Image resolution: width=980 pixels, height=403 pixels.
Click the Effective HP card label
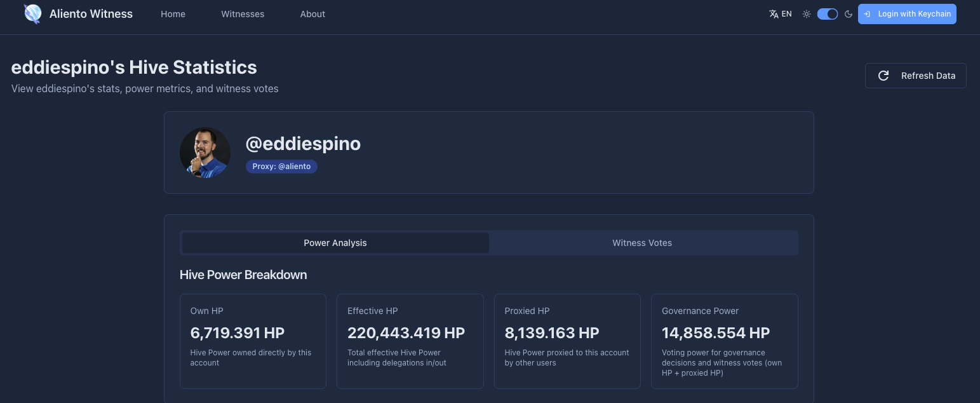[373, 311]
